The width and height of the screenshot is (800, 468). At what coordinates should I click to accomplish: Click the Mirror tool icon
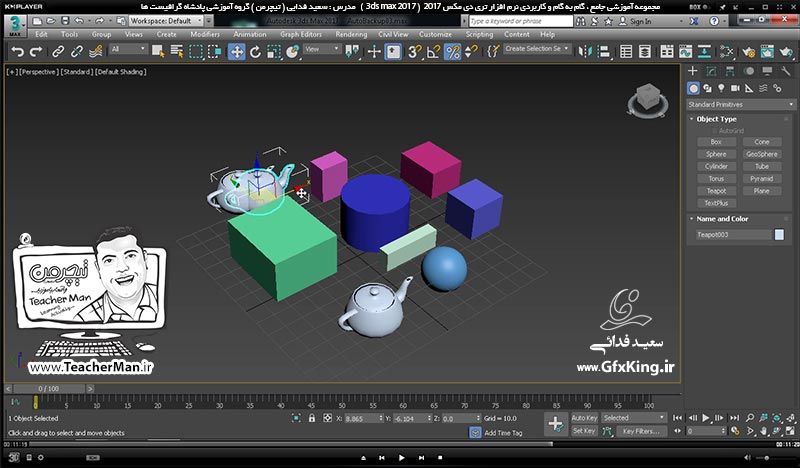tap(585, 52)
